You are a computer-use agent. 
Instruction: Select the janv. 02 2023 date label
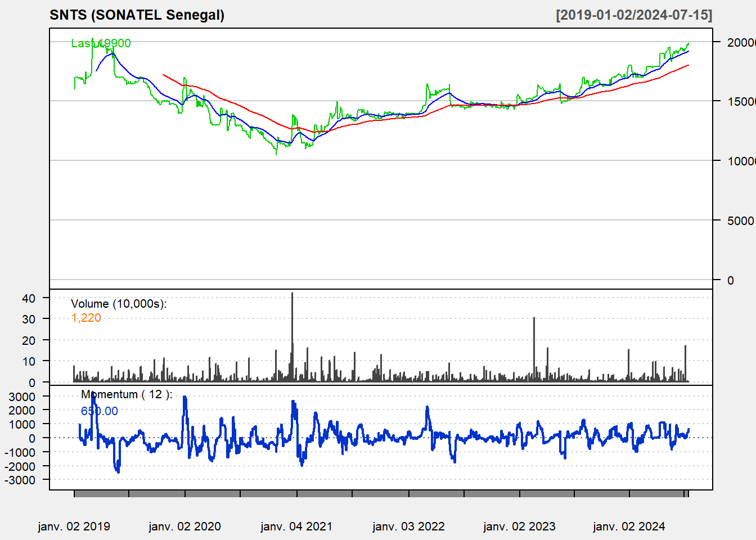pos(519,526)
